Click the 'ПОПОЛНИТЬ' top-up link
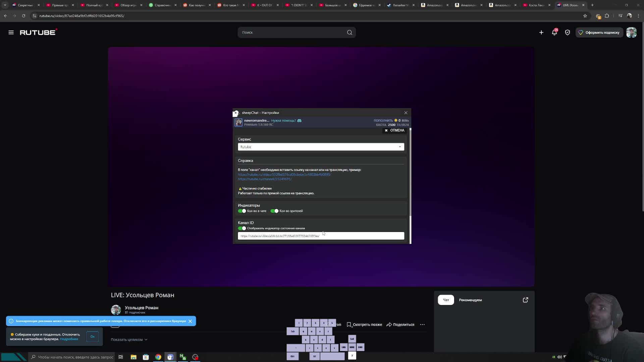 tap(383, 120)
